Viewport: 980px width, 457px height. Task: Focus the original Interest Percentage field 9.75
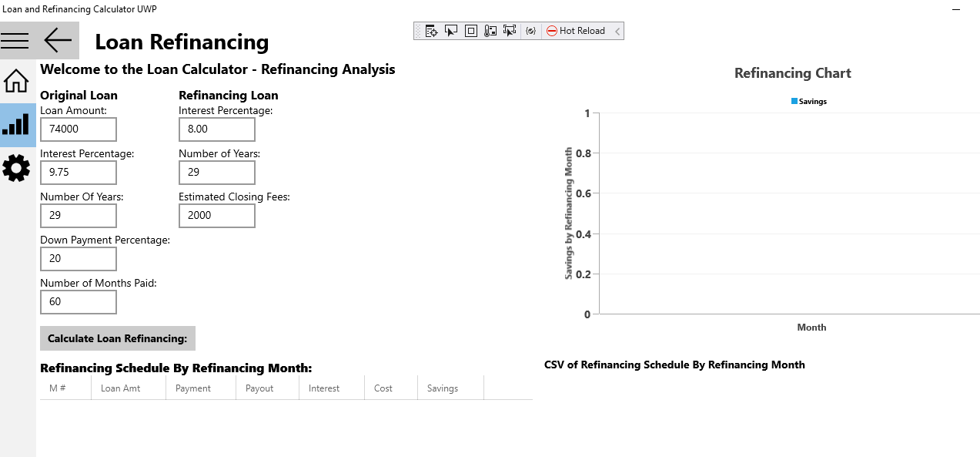click(x=79, y=173)
